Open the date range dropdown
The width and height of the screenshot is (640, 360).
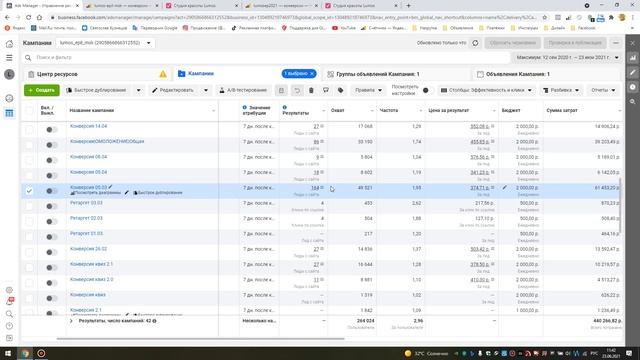(x=567, y=58)
